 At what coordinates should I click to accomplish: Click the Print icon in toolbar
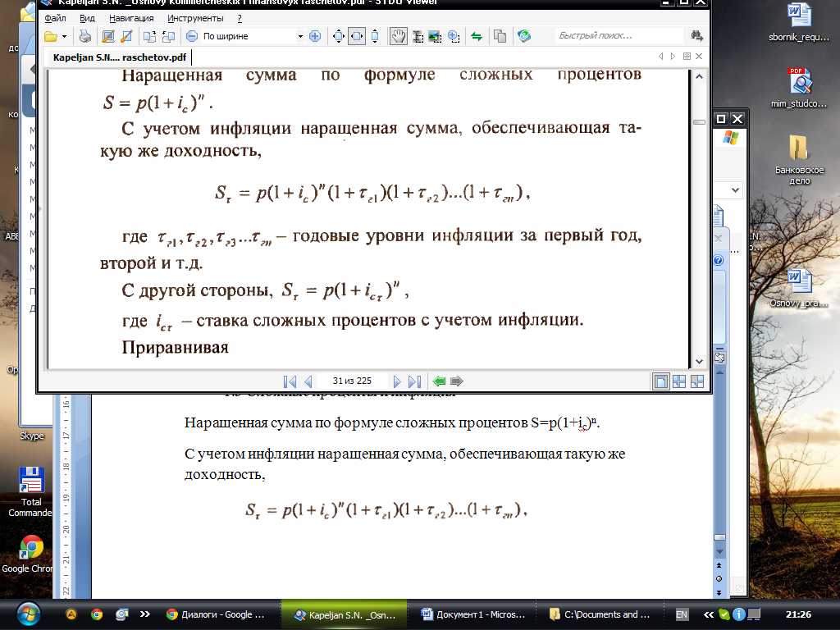coord(84,36)
